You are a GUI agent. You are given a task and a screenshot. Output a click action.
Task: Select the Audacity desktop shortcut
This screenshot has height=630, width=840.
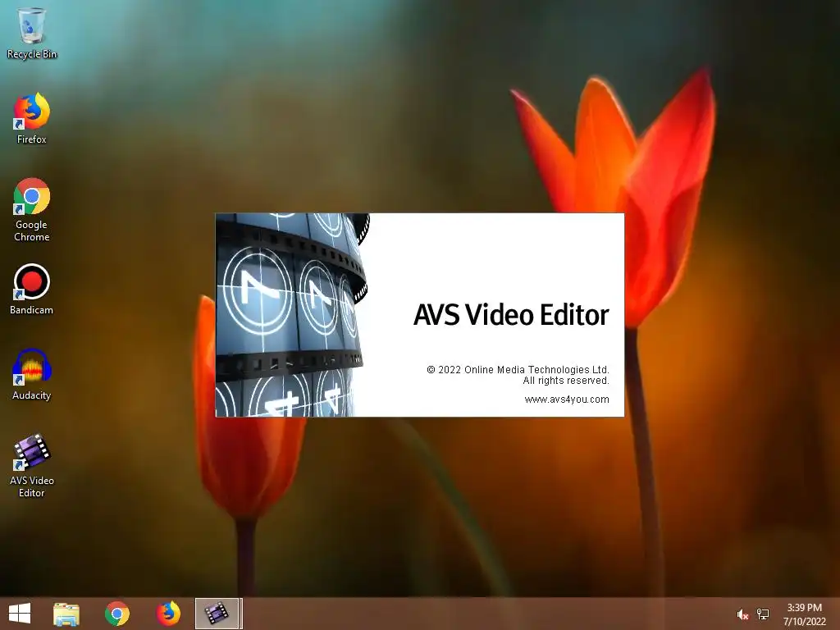point(32,374)
